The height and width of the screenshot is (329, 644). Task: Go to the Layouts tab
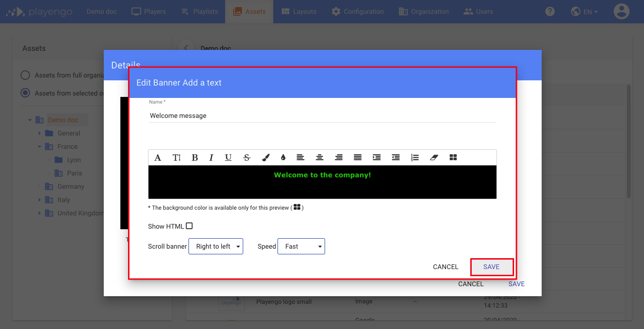pos(299,11)
